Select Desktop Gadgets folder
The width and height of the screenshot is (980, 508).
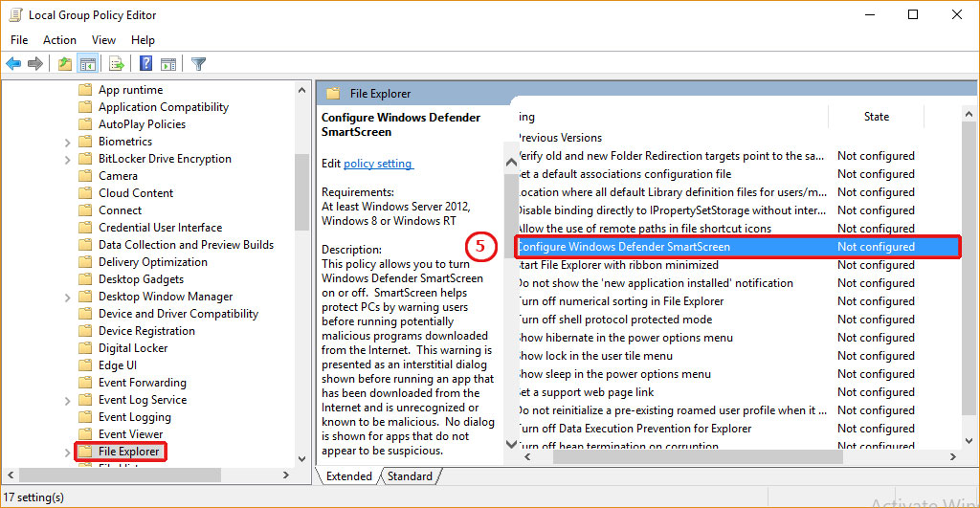coord(142,279)
